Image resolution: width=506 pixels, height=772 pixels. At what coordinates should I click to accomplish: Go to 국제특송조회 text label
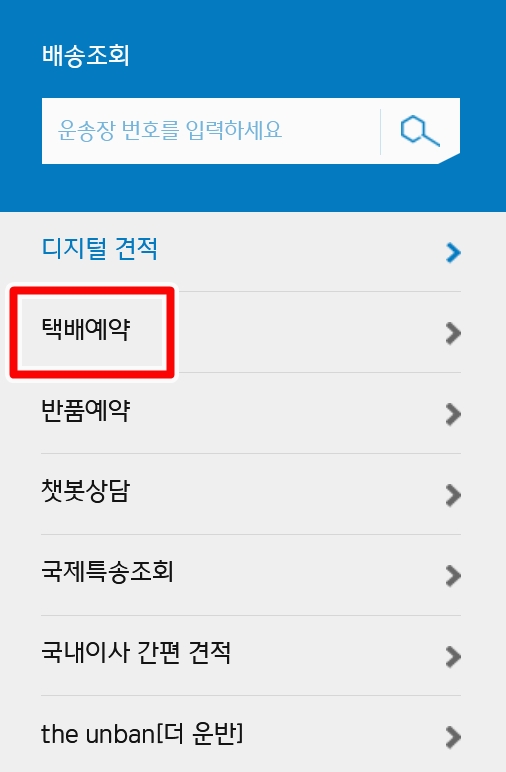click(107, 572)
